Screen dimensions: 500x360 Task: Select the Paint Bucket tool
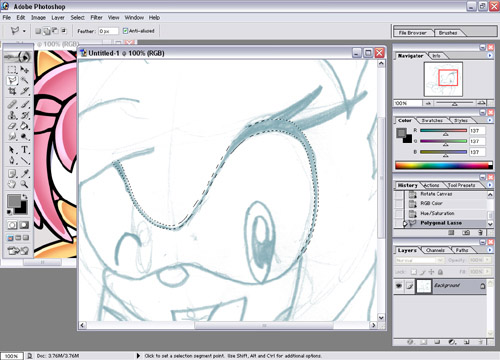(25, 126)
